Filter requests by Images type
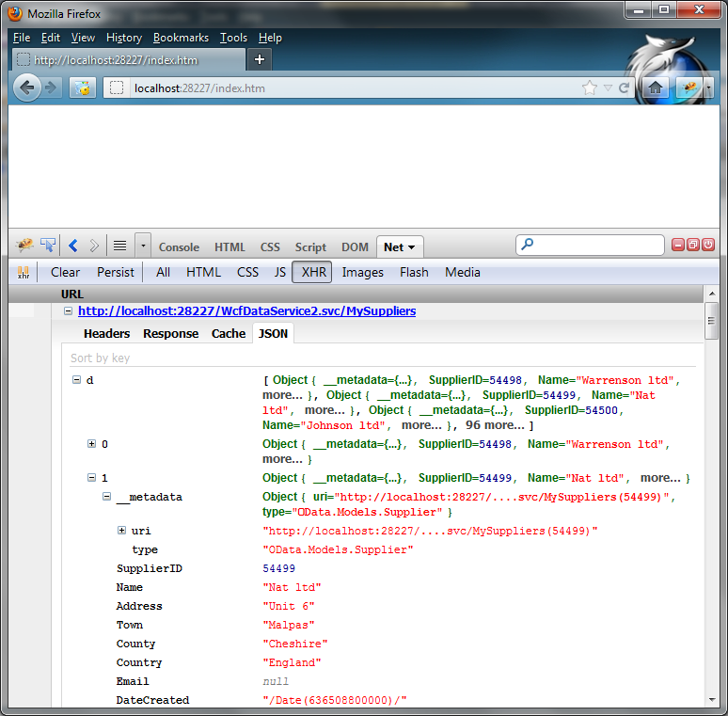Image resolution: width=728 pixels, height=716 pixels. point(363,272)
